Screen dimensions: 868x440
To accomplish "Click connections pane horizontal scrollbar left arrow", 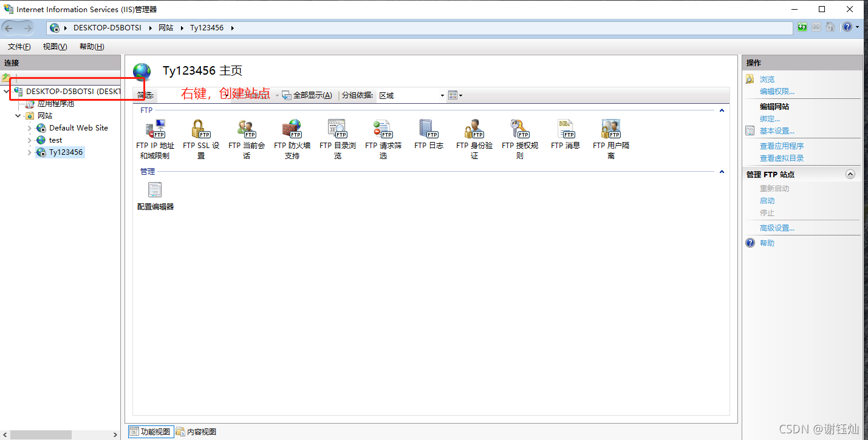I will coord(5,435).
